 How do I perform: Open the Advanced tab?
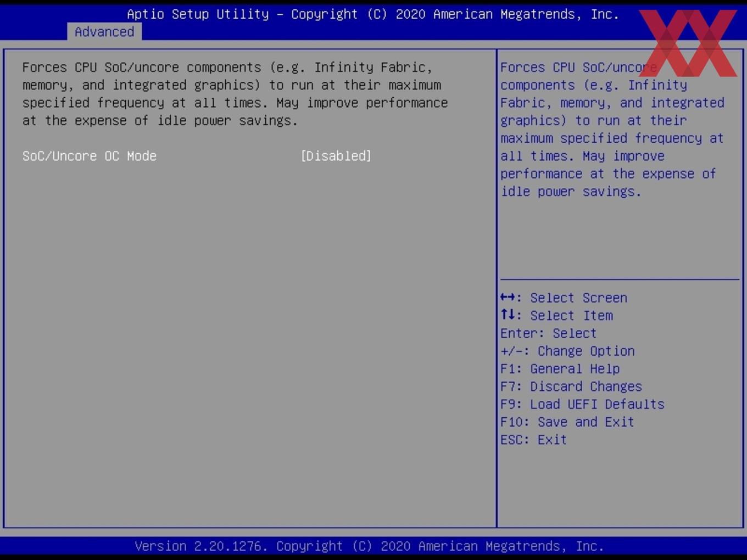[104, 32]
